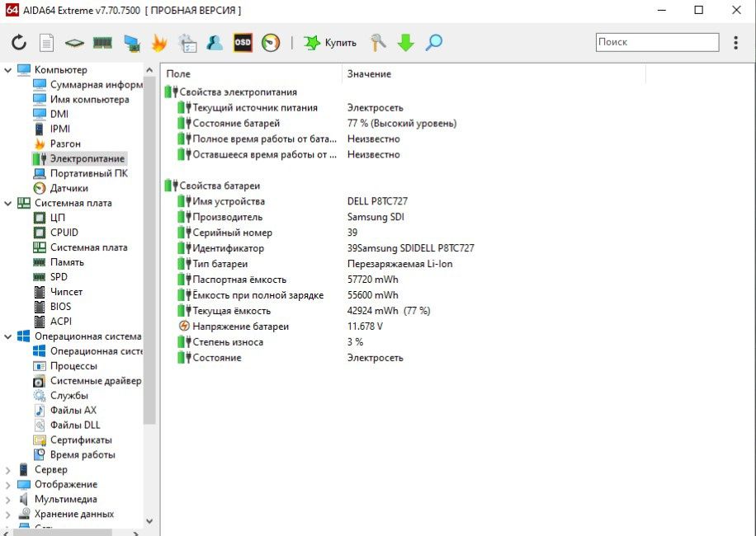This screenshot has width=756, height=536.
Task: Expand the Хранение данных tree node
Action: tap(7, 515)
